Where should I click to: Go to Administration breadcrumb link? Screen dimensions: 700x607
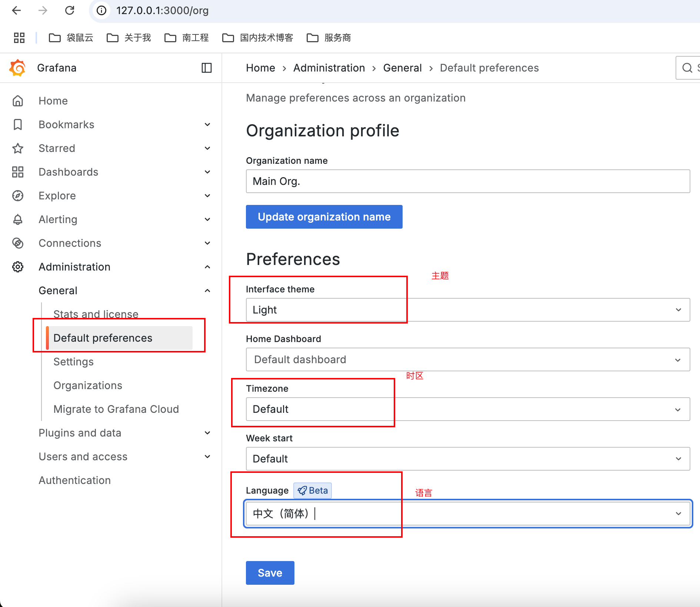coord(329,68)
